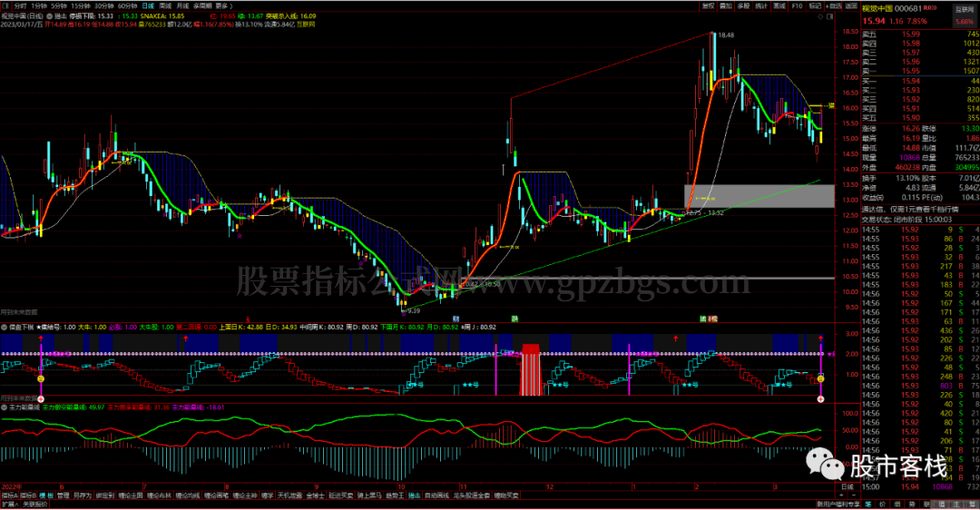Select the 缠论均线 indicator template
980x510 pixels.
[188, 495]
